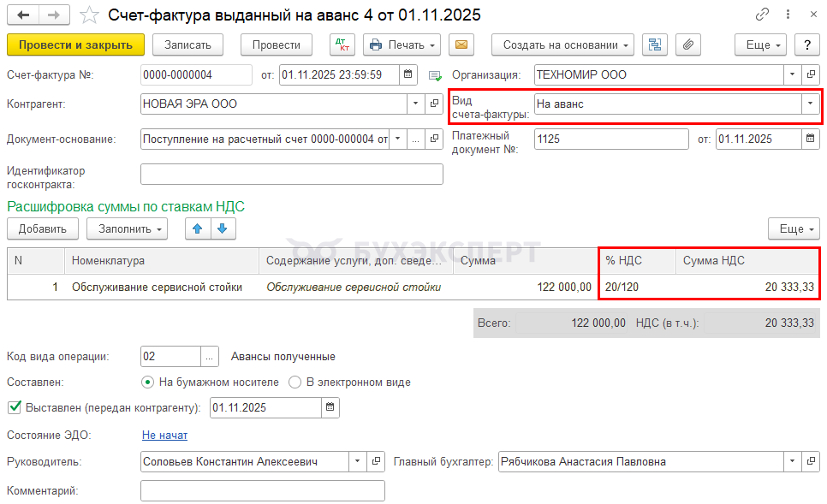Move table row up with blue arrow
Image resolution: width=827 pixels, height=504 pixels.
(197, 228)
